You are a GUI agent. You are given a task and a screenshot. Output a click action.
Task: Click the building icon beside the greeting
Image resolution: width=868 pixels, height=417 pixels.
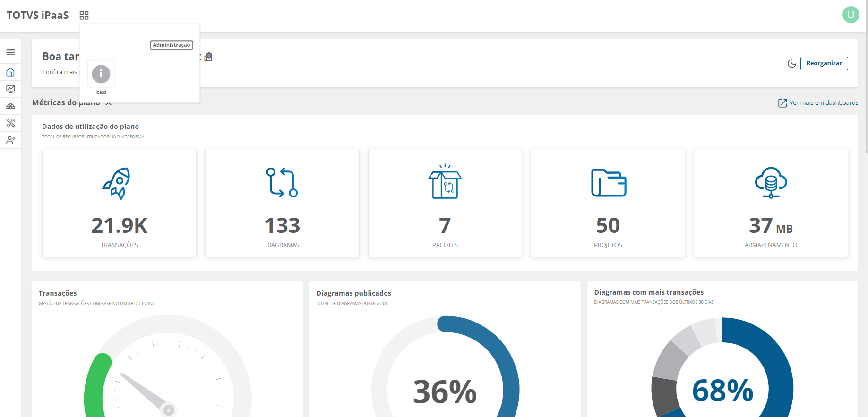208,57
